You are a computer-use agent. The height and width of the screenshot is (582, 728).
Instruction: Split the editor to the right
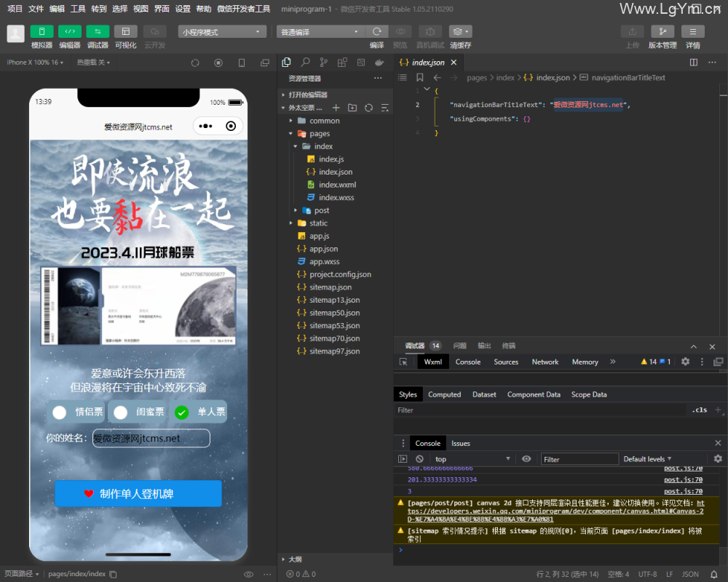694,62
